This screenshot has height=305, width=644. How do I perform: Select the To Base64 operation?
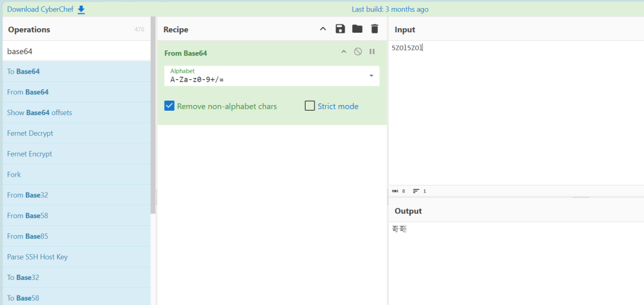point(76,72)
